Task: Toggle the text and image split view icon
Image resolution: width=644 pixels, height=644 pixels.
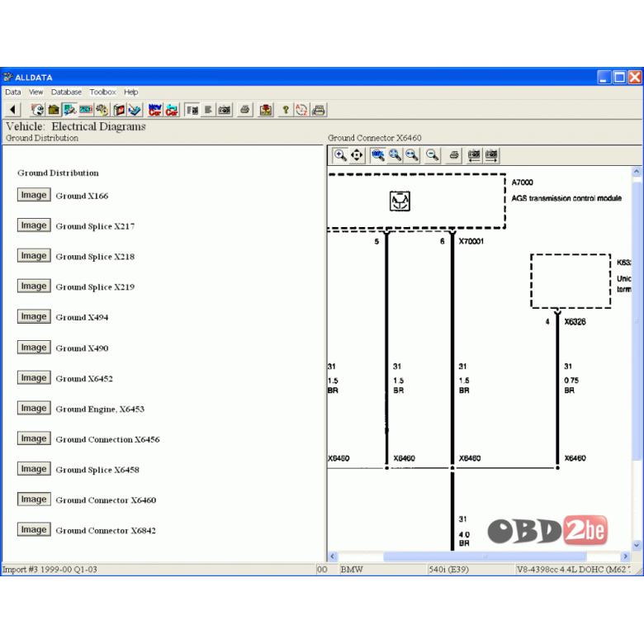Action: point(192,110)
